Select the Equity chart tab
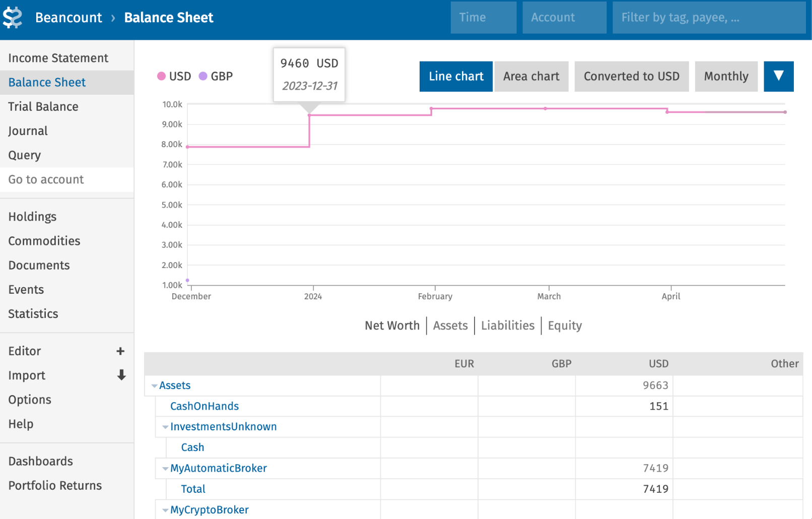This screenshot has width=812, height=519. (565, 326)
